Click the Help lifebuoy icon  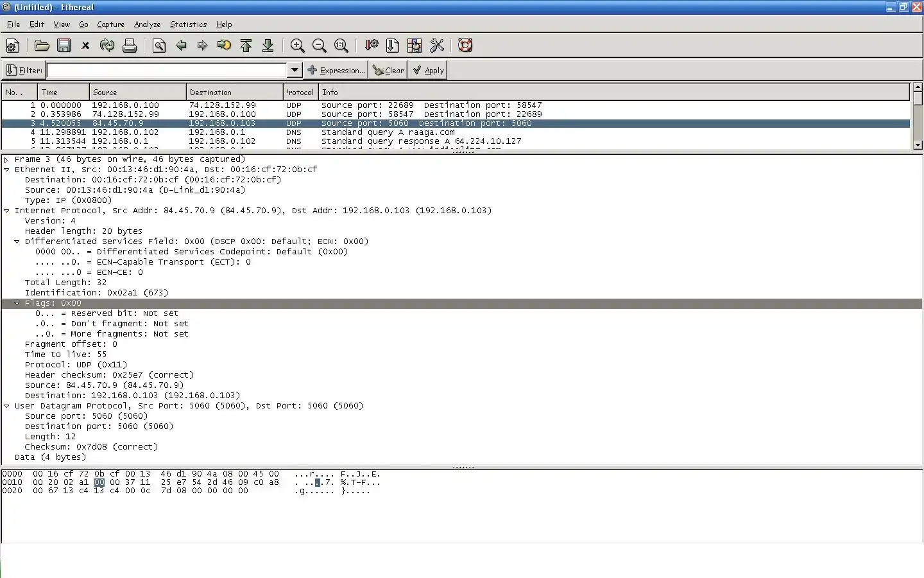pyautogui.click(x=465, y=46)
